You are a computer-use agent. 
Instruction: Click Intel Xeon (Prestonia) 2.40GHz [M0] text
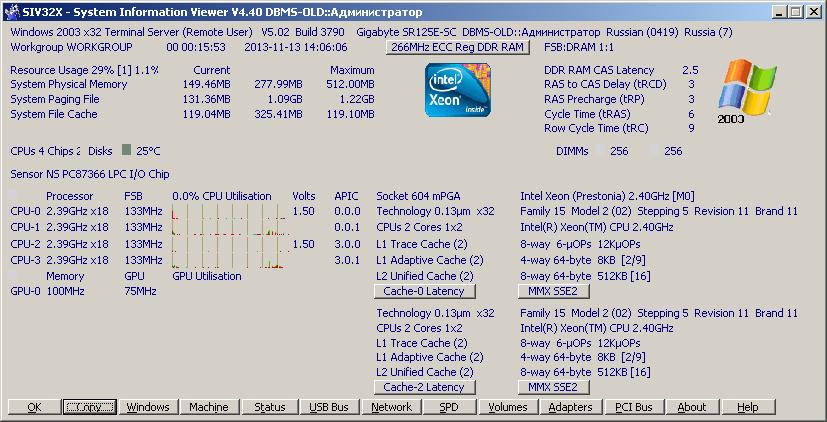(607, 196)
